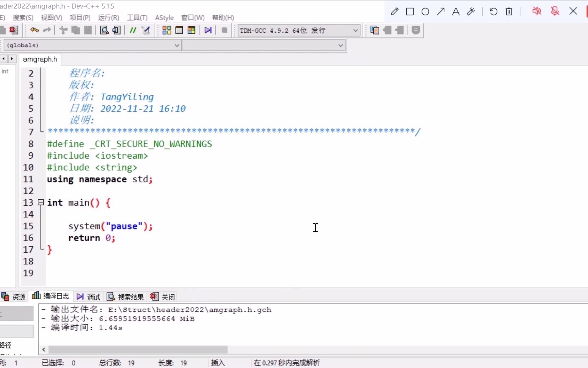Collapse the main() fold at line 13
The width and height of the screenshot is (588, 368).
[41, 203]
